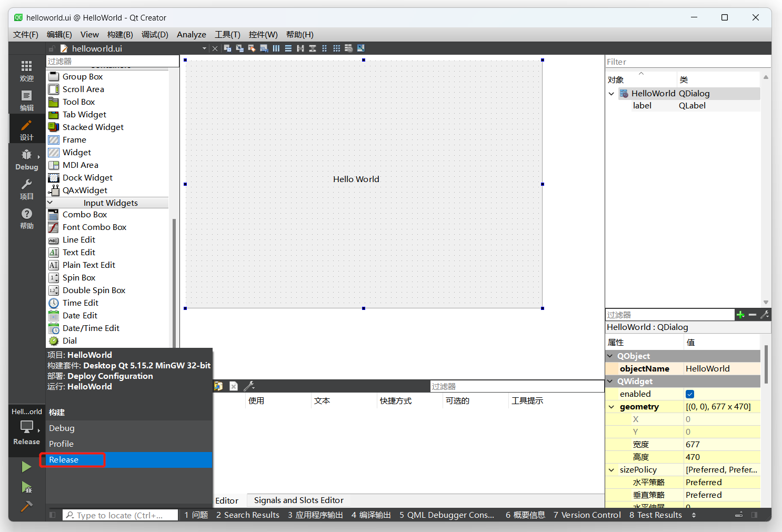The height and width of the screenshot is (532, 782).
Task: Build the project with the hammer icon
Action: (26, 506)
